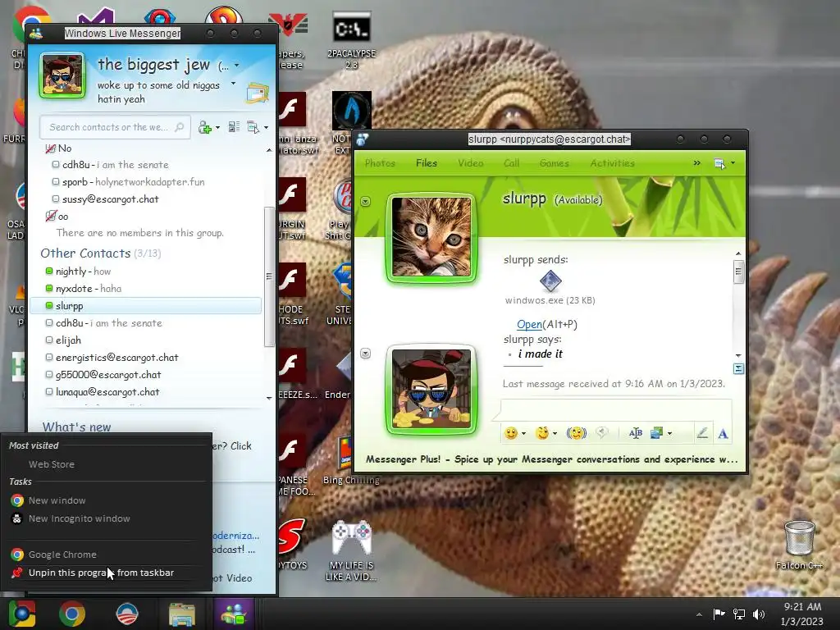
Task: Open the Messenger show menu dropdown arrow
Action: (266, 127)
